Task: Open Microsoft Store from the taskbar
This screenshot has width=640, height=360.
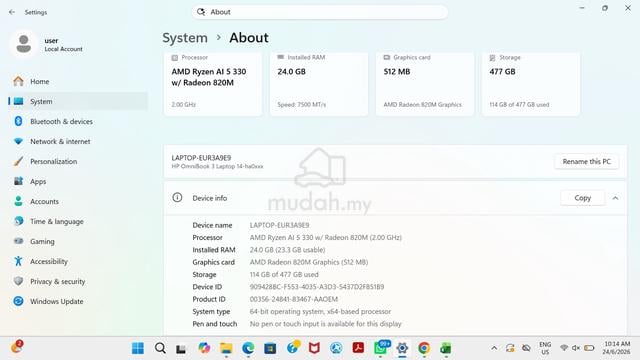Action: (x=270, y=348)
